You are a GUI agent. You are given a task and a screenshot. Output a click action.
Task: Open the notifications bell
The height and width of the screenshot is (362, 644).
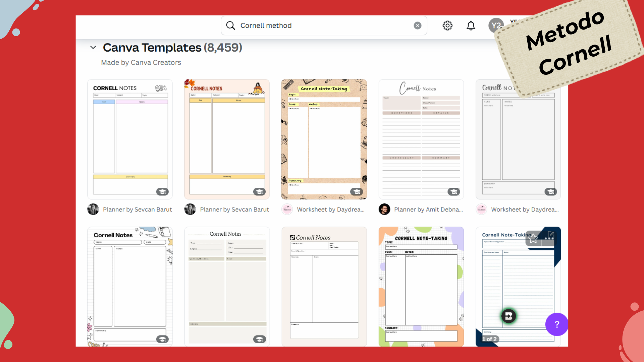coord(471,25)
